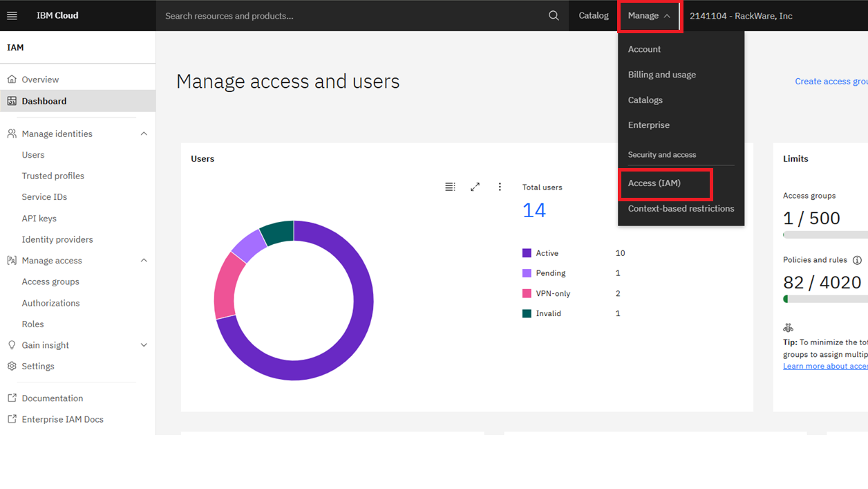Click the Manage identities people icon
The height and width of the screenshot is (489, 868).
[12, 133]
